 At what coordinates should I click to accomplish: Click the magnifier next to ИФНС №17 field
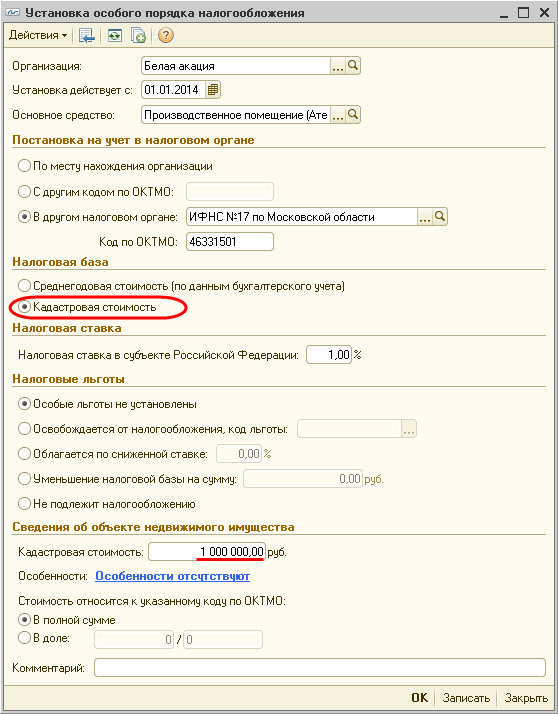tap(440, 217)
